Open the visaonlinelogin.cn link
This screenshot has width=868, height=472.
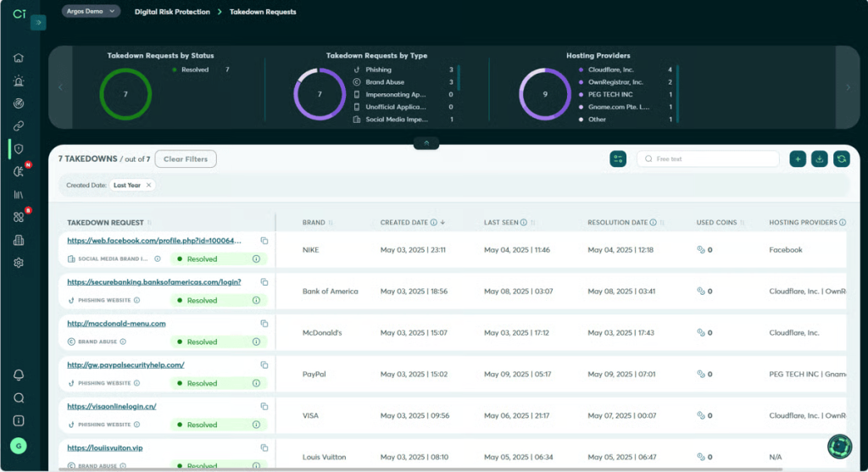point(112,407)
